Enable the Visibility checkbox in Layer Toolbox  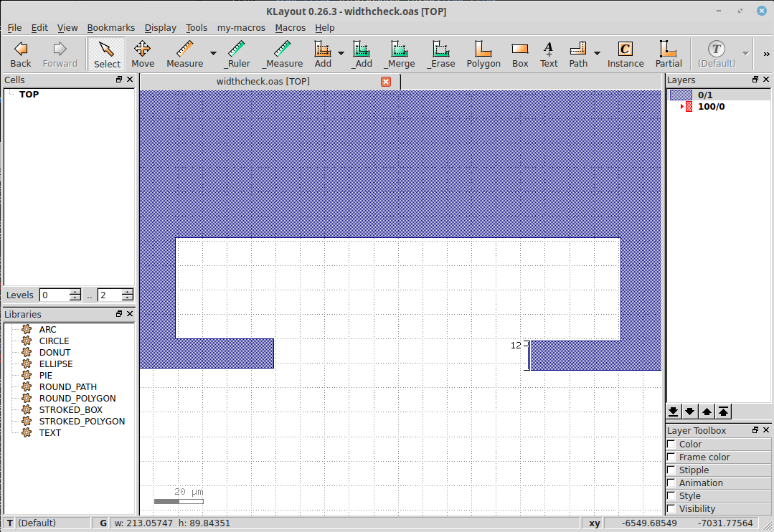click(673, 508)
